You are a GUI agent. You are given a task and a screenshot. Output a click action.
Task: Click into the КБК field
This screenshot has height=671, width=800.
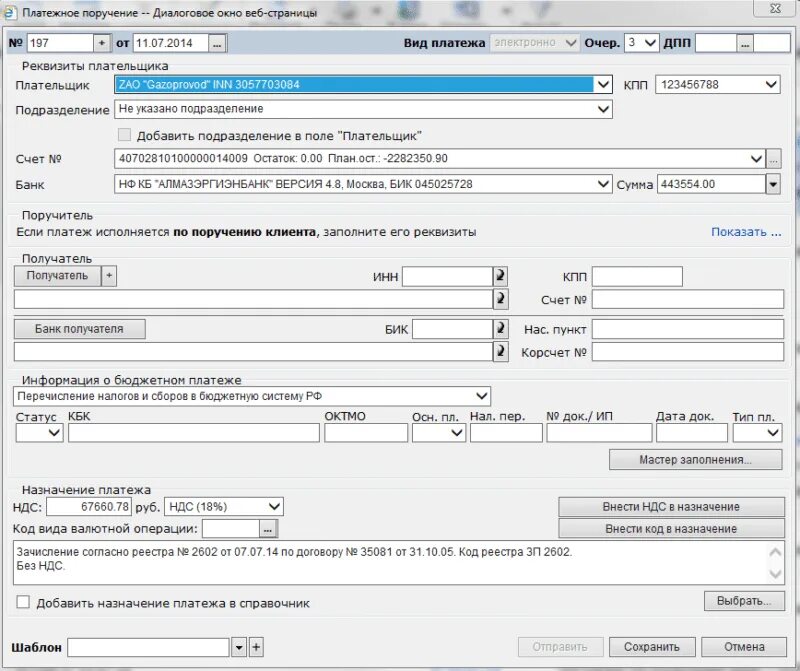pyautogui.click(x=194, y=433)
